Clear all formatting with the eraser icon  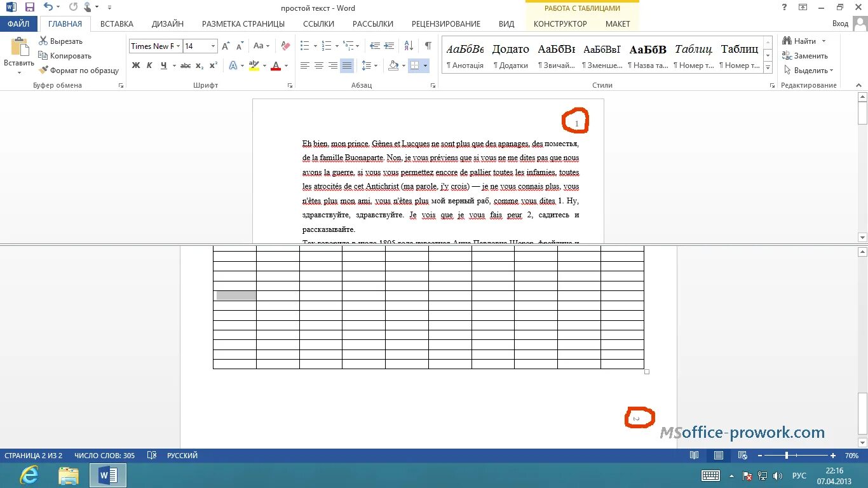[285, 46]
